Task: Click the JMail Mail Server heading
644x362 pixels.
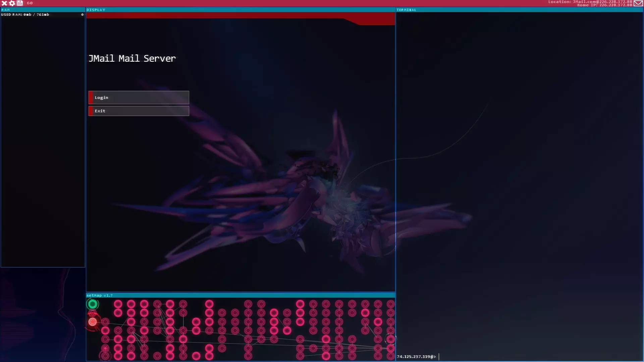Action: (x=132, y=58)
